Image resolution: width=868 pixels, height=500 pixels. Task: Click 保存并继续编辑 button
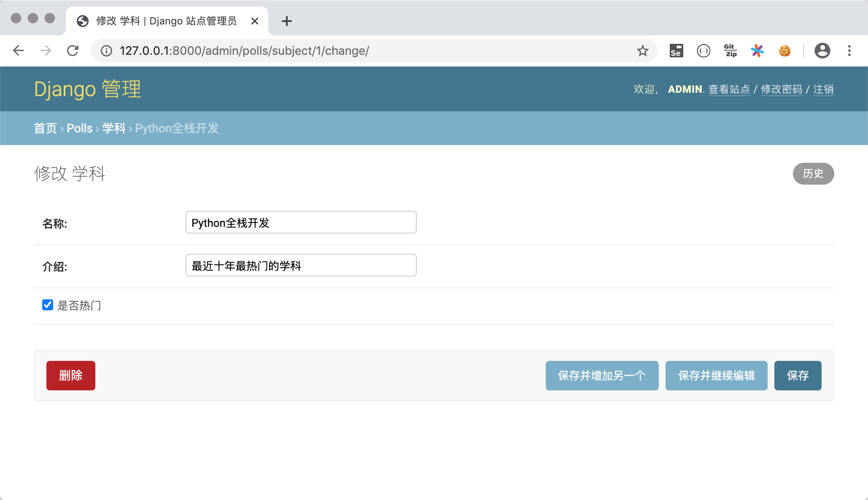click(x=716, y=376)
